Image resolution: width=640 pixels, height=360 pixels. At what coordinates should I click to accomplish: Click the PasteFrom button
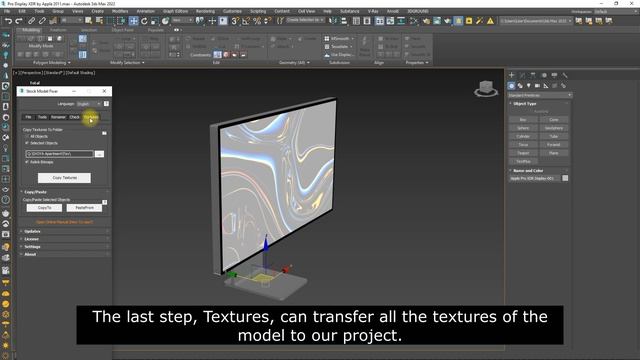[x=84, y=208]
